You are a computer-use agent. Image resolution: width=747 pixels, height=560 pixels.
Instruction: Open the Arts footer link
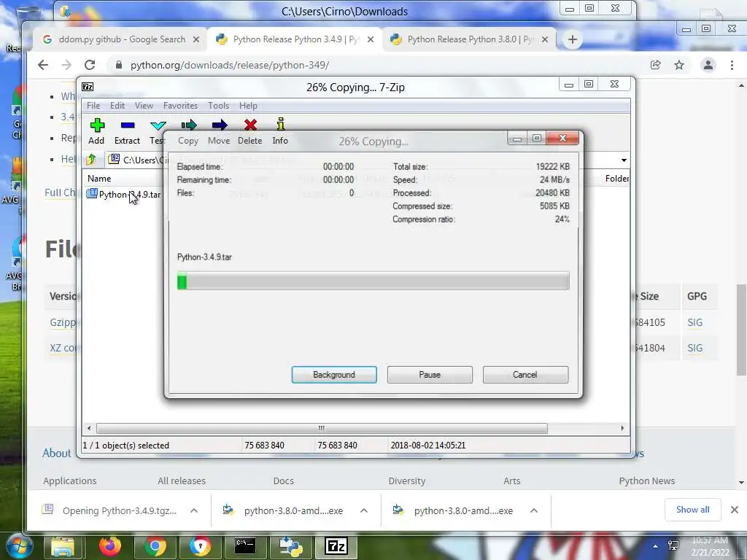pyautogui.click(x=511, y=481)
